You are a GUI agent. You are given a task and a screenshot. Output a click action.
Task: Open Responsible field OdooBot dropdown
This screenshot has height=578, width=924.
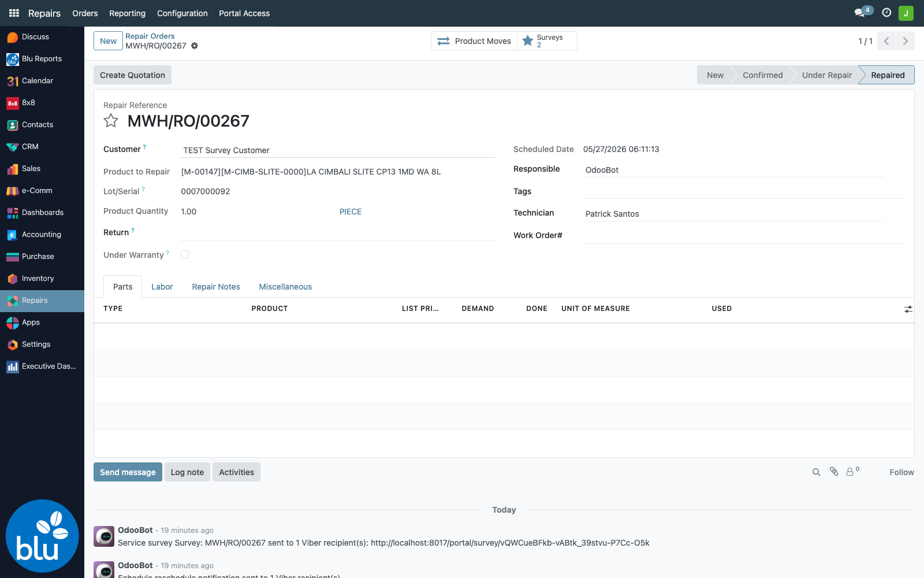point(733,170)
